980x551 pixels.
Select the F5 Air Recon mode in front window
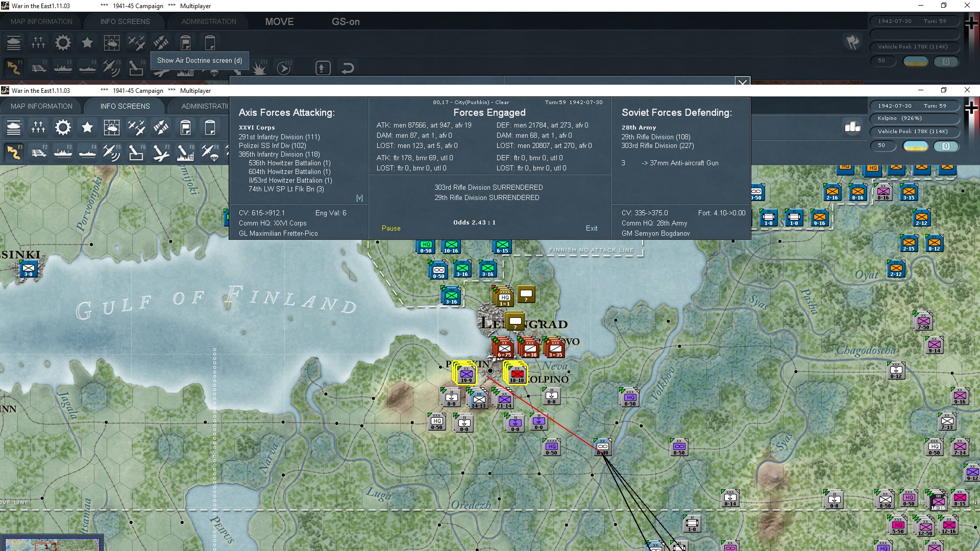(x=112, y=153)
